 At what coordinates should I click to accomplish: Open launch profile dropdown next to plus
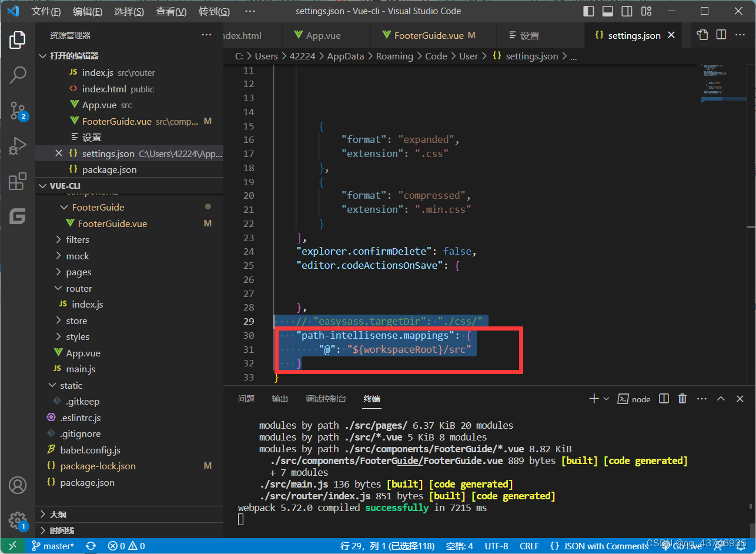(607, 399)
